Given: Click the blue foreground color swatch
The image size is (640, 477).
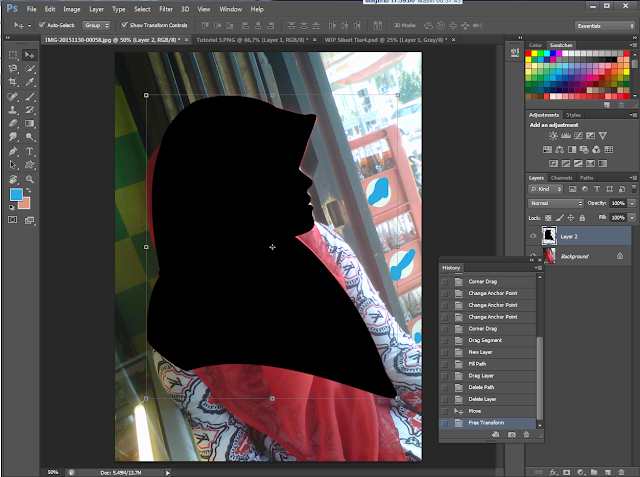Looking at the screenshot, I should [x=16, y=194].
